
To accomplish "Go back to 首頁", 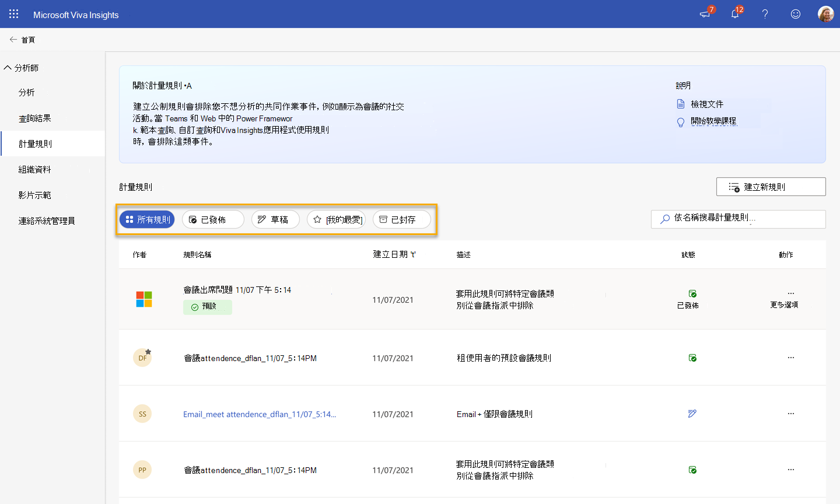I will coord(22,40).
